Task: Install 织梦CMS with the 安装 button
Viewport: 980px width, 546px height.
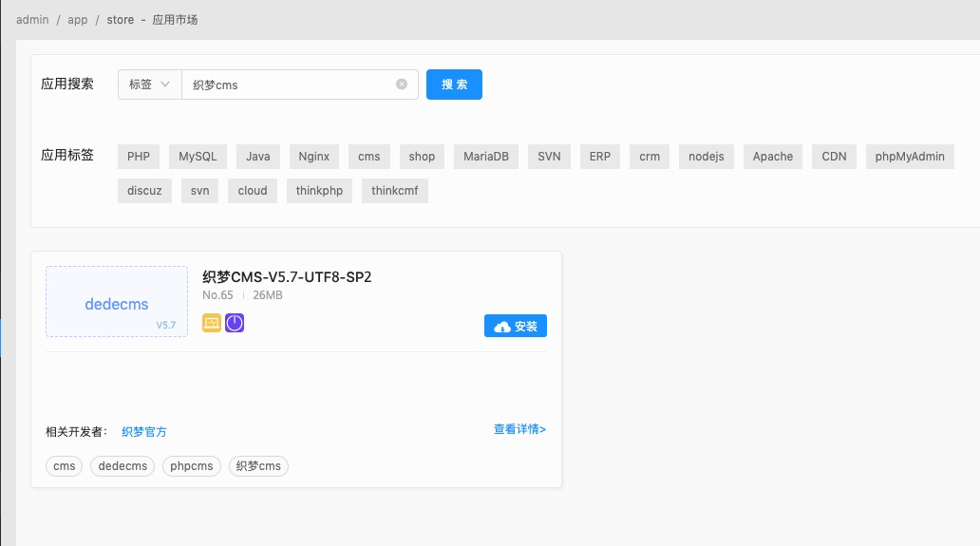Action: (516, 326)
